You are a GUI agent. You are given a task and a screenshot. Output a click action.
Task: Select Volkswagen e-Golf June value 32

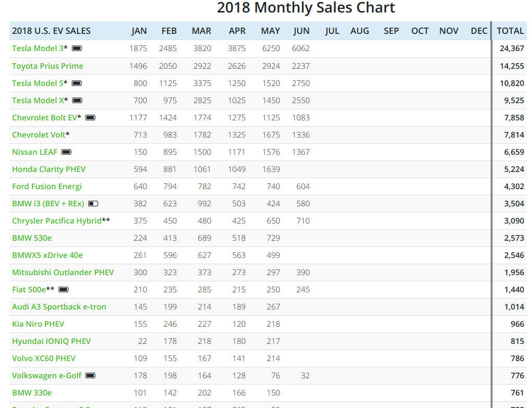305,376
